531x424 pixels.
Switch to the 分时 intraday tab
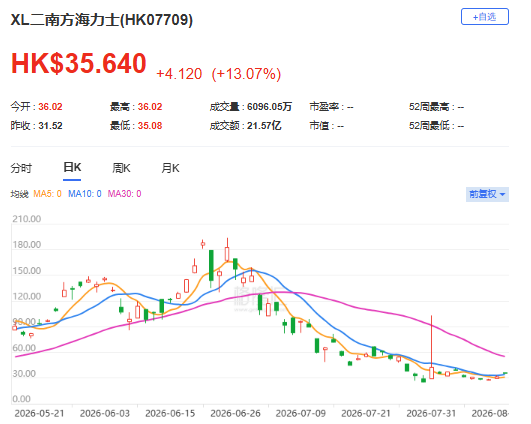21,168
